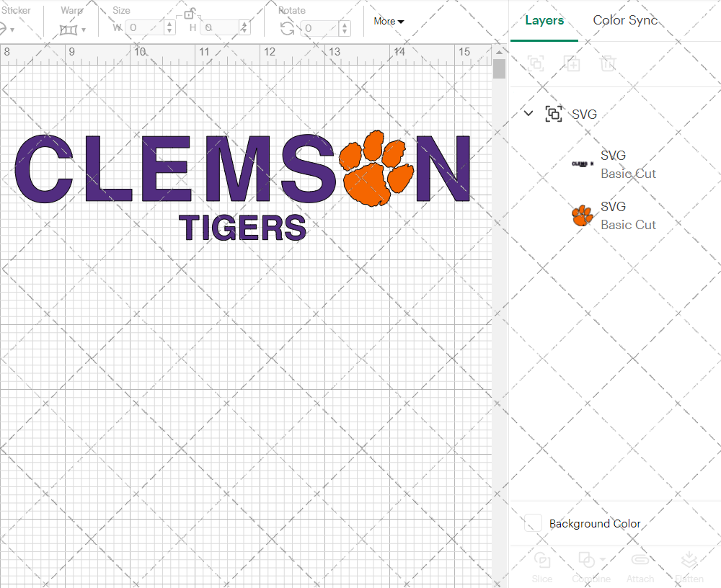
Task: Toggle the Size lock aspect ratio
Action: 190,14
